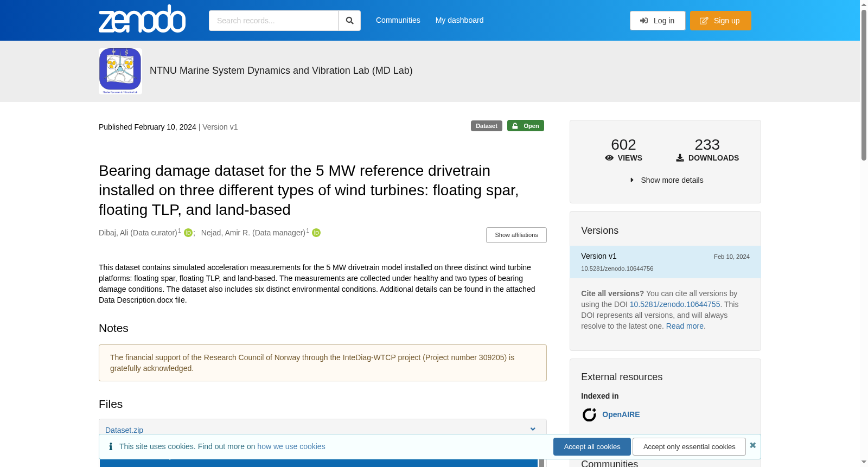Screen dimensions: 868x467
Task: Collapse the Dataset.zip file preview chevron
Action: coord(533,429)
